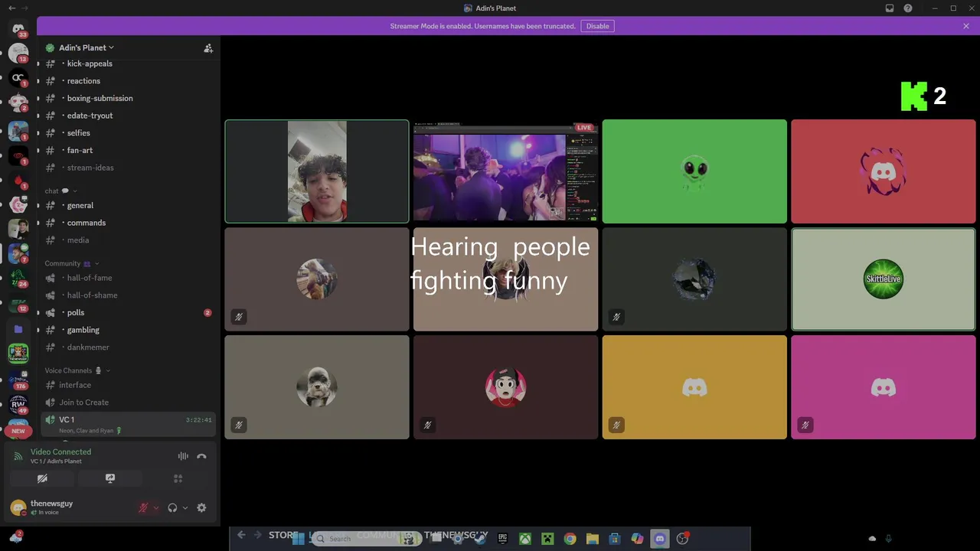The image size is (980, 551).
Task: Toggle deafen with the headphones button
Action: tap(172, 507)
